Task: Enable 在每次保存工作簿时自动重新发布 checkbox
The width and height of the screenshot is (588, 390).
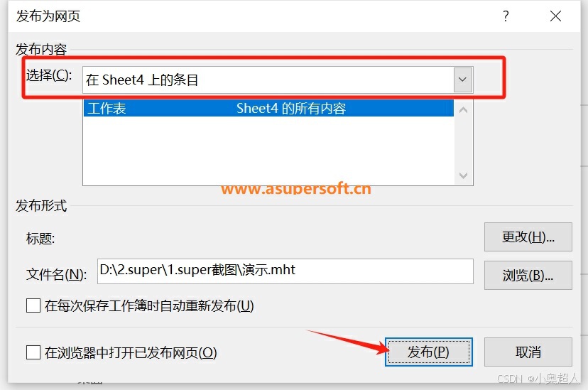Action: [33, 305]
